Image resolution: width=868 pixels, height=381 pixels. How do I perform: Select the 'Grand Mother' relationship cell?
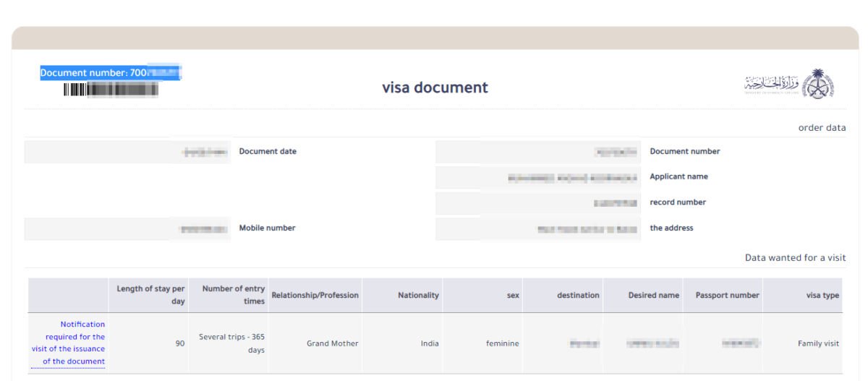(332, 343)
